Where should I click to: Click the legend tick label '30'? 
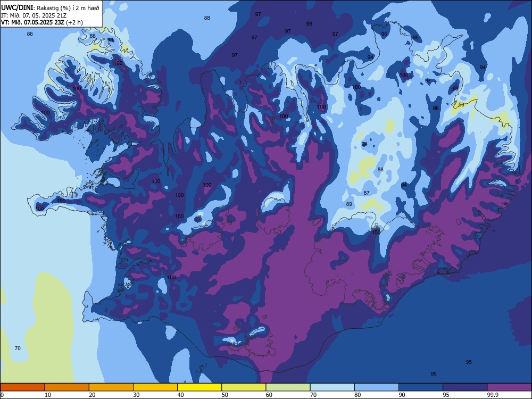tap(136, 395)
